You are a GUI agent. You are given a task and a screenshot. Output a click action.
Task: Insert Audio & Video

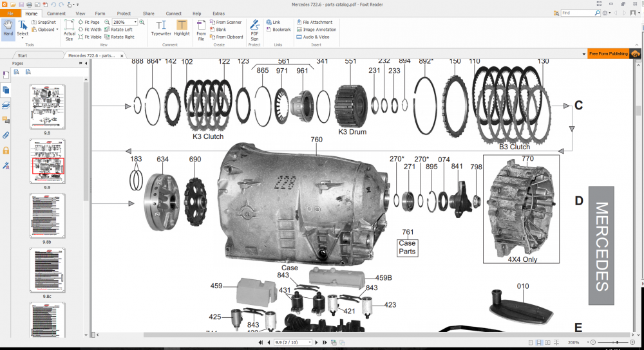(313, 37)
